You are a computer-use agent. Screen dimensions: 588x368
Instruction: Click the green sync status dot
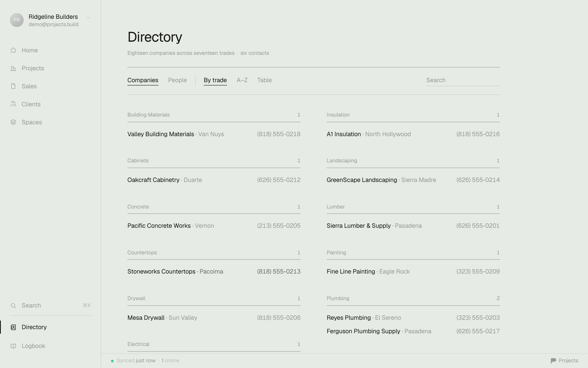[112, 361]
